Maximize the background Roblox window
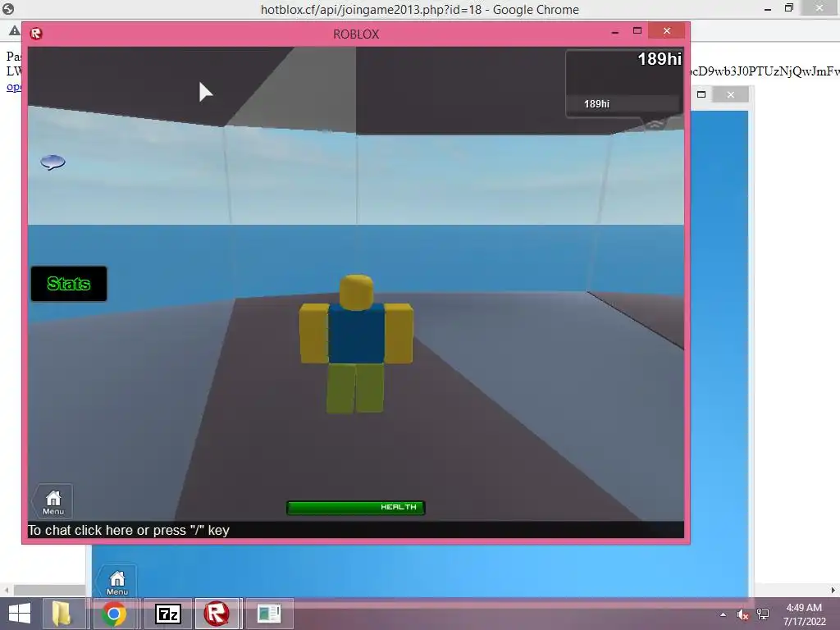Screen dimensions: 840x630 click(701, 95)
